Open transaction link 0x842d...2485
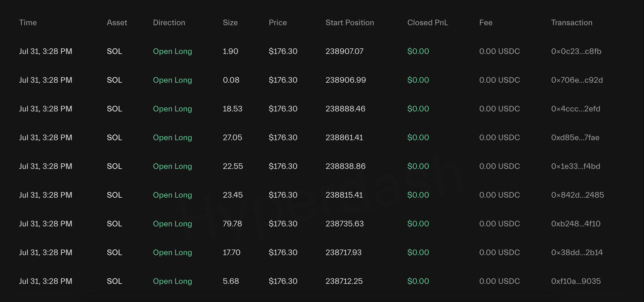The width and height of the screenshot is (644, 302). (x=577, y=195)
